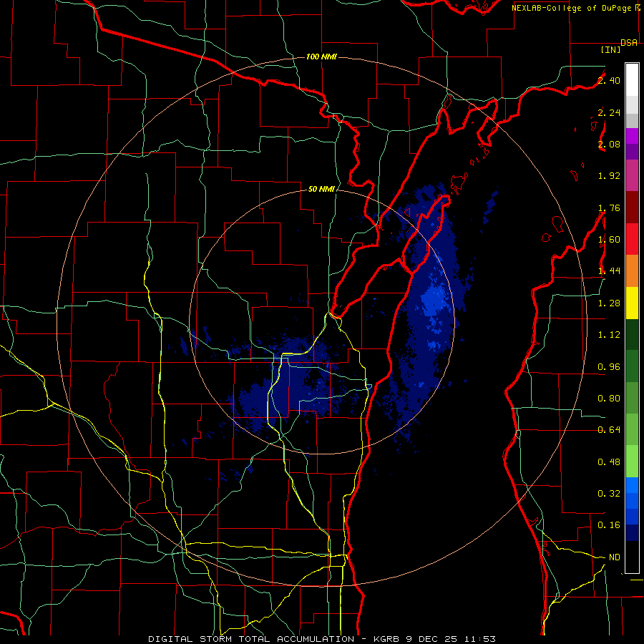Select the light green swatch near 0.48

632,462
